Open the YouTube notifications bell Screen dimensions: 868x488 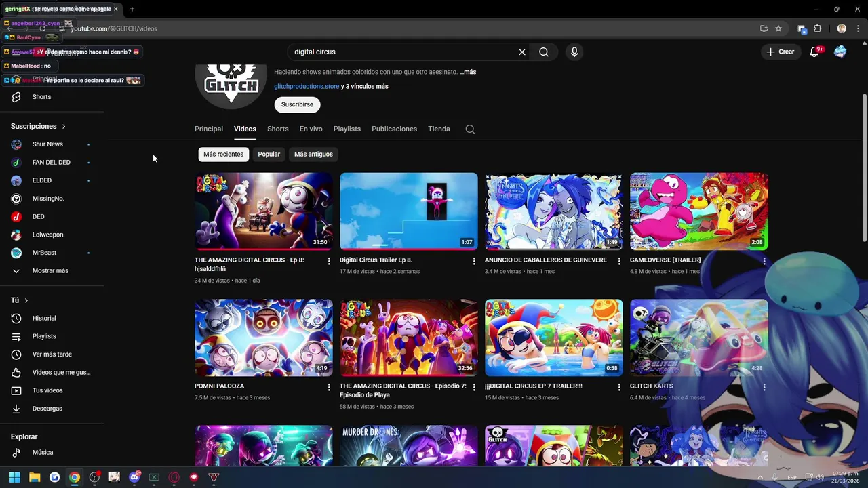tap(815, 52)
